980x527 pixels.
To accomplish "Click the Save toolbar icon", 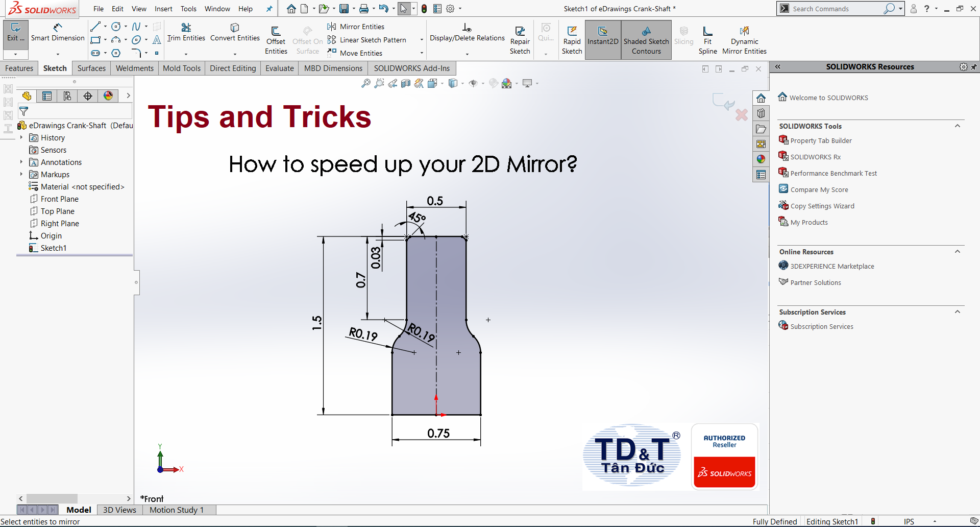I will (x=344, y=9).
